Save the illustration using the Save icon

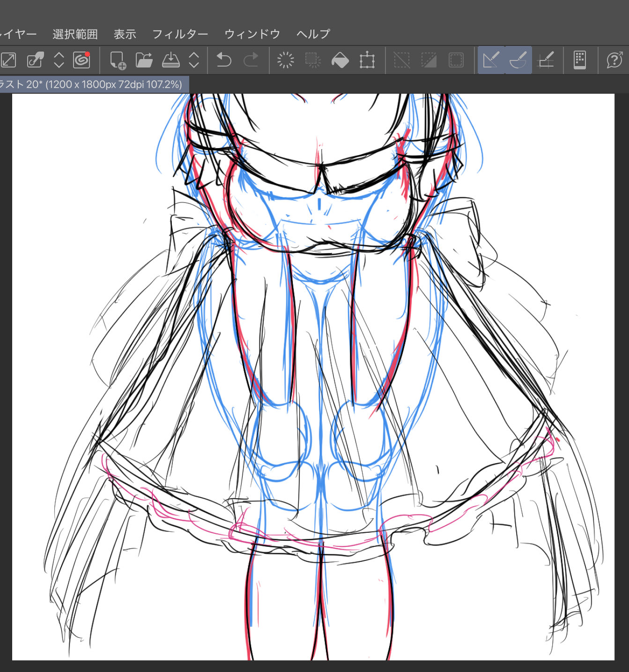(171, 60)
